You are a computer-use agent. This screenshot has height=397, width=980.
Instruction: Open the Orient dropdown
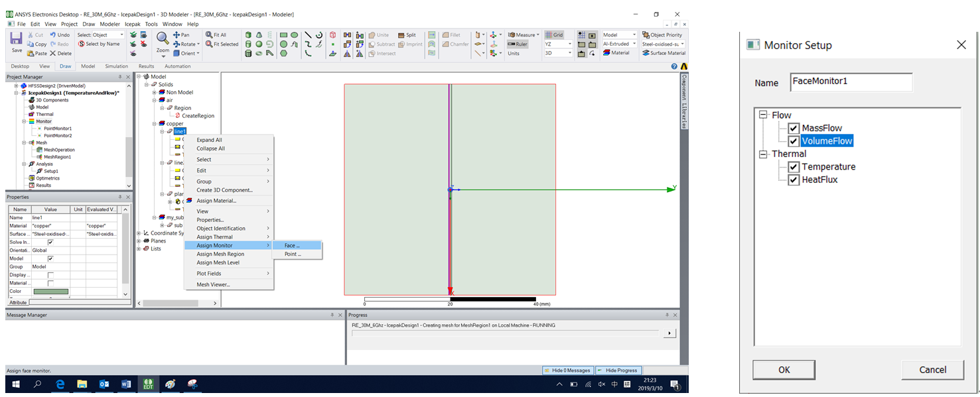coord(198,53)
